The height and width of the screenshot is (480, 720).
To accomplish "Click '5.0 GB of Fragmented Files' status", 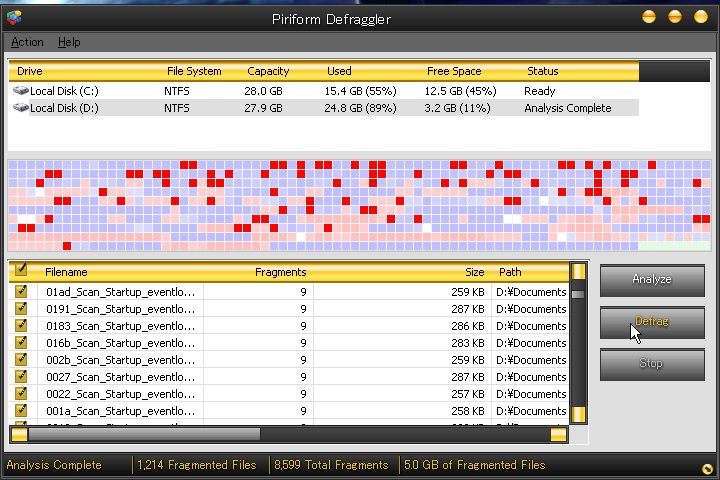I will pos(474,465).
